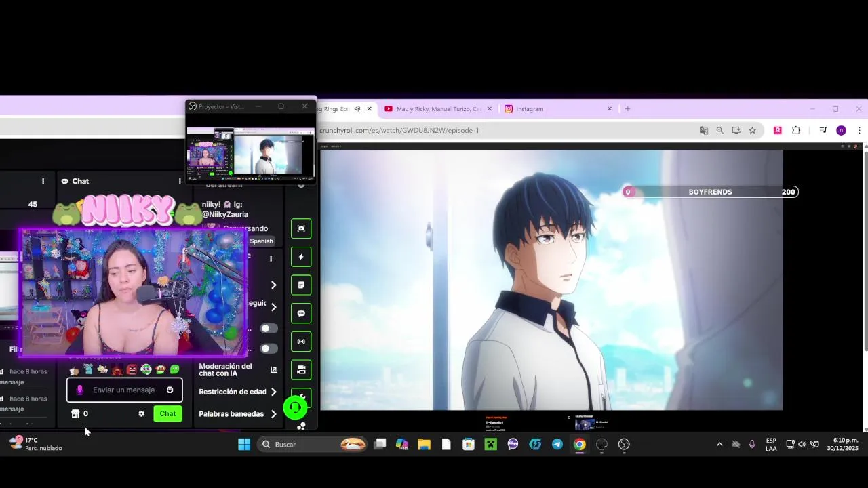Image resolution: width=868 pixels, height=488 pixels.
Task: Open Telegram from the taskbar
Action: (x=557, y=445)
